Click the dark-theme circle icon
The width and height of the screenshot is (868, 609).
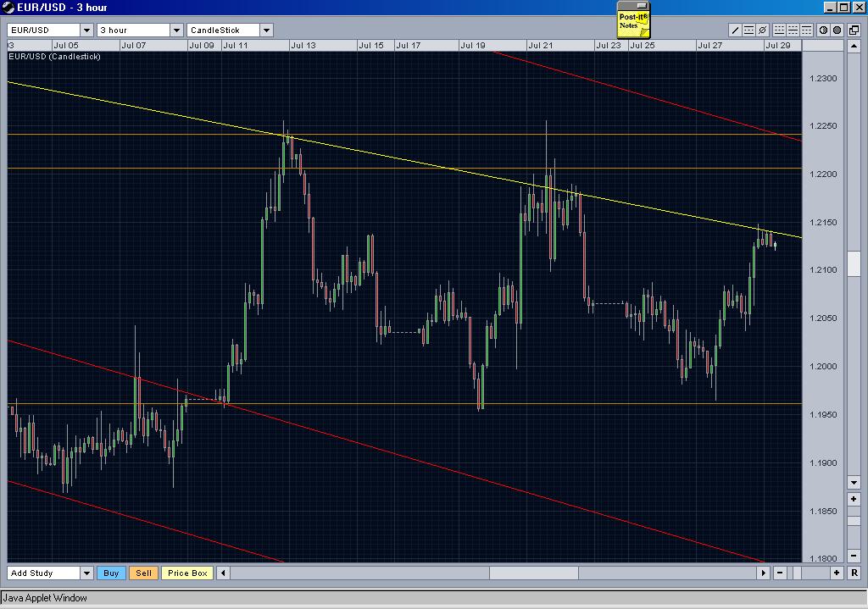pos(837,30)
